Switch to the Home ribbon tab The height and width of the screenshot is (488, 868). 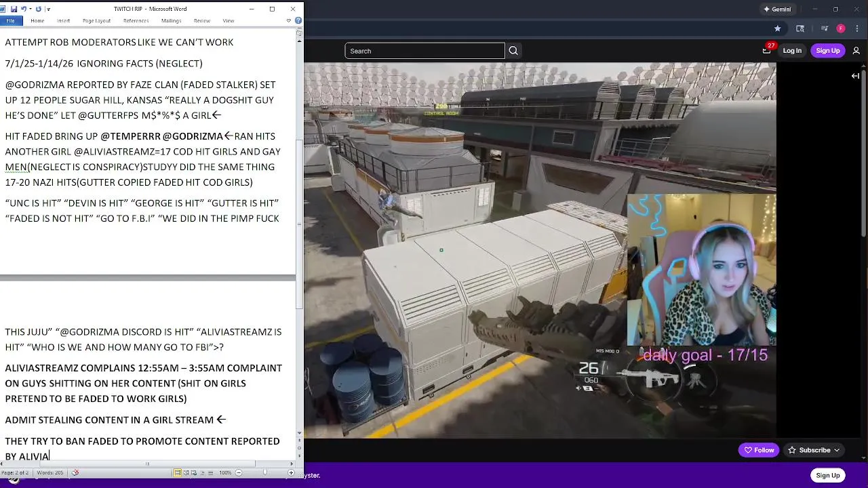tap(37, 21)
